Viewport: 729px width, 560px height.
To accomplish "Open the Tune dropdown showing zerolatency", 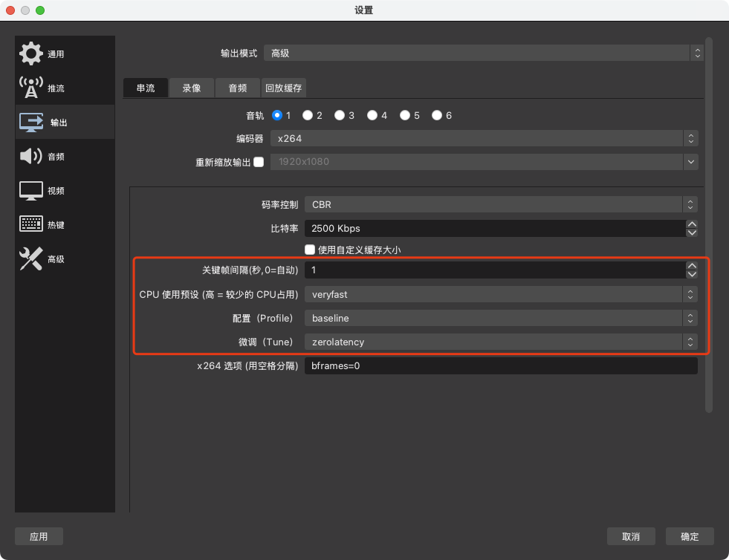I will coord(501,342).
